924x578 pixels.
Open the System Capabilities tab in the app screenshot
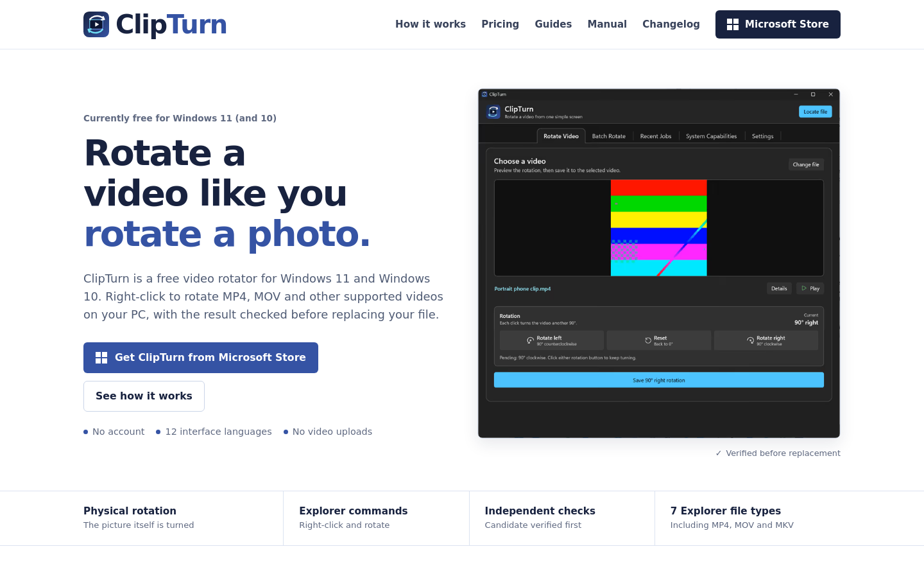coord(712,136)
